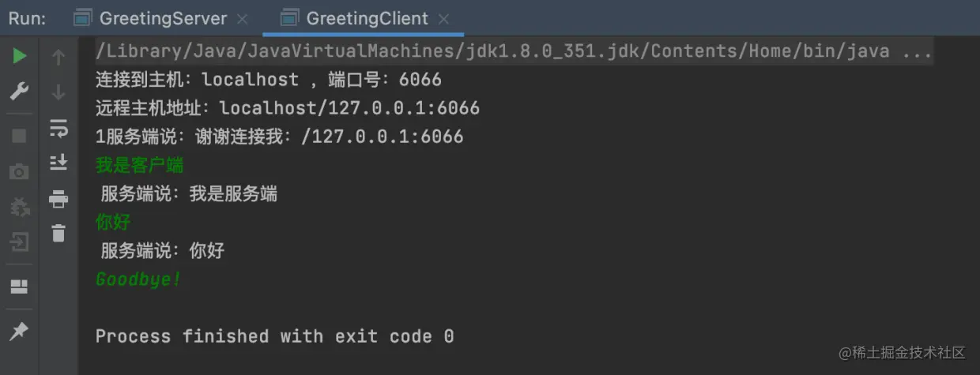
Task: Go up the stack trace arrow
Action: (x=58, y=57)
